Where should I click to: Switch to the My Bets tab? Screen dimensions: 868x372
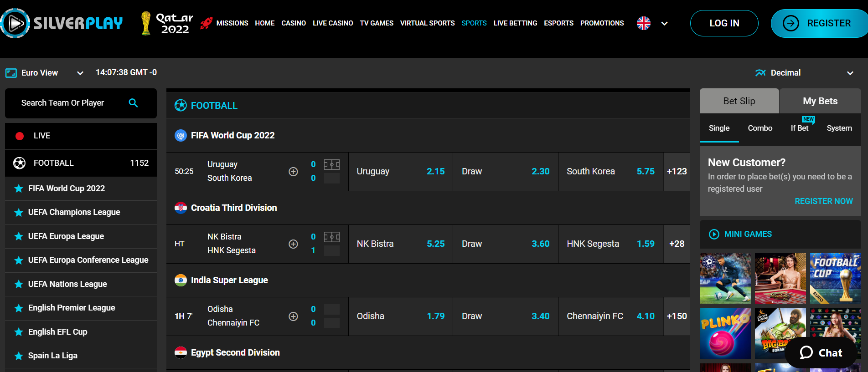tap(820, 101)
